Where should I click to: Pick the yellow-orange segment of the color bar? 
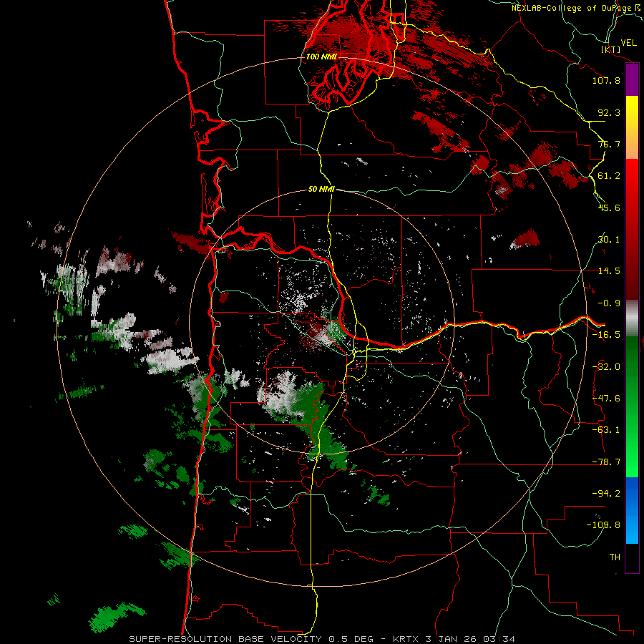[x=632, y=127]
